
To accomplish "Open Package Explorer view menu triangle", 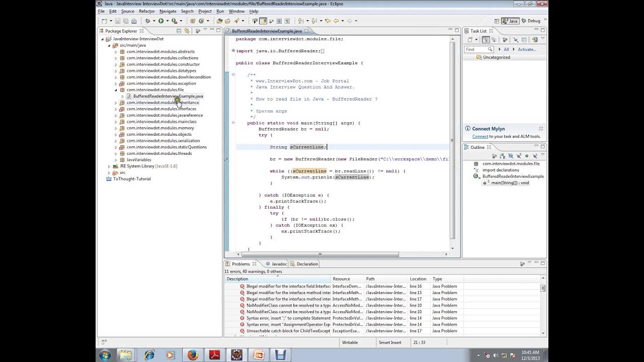I will (x=205, y=30).
